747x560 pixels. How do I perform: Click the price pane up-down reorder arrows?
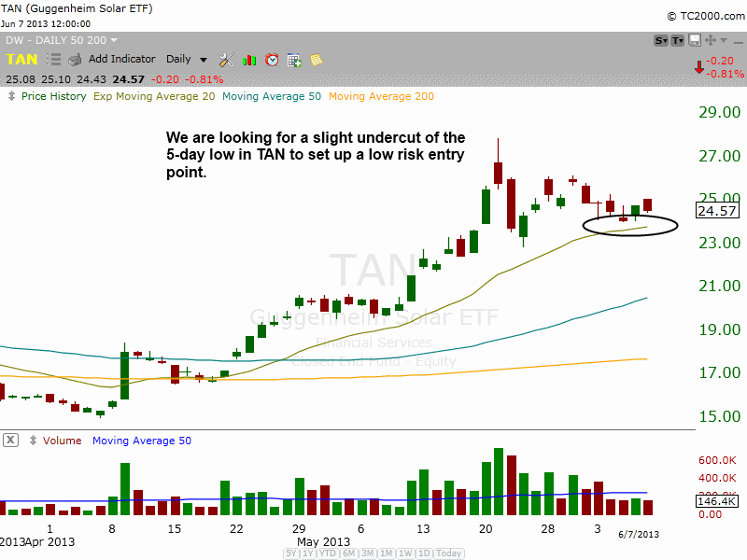(x=11, y=96)
